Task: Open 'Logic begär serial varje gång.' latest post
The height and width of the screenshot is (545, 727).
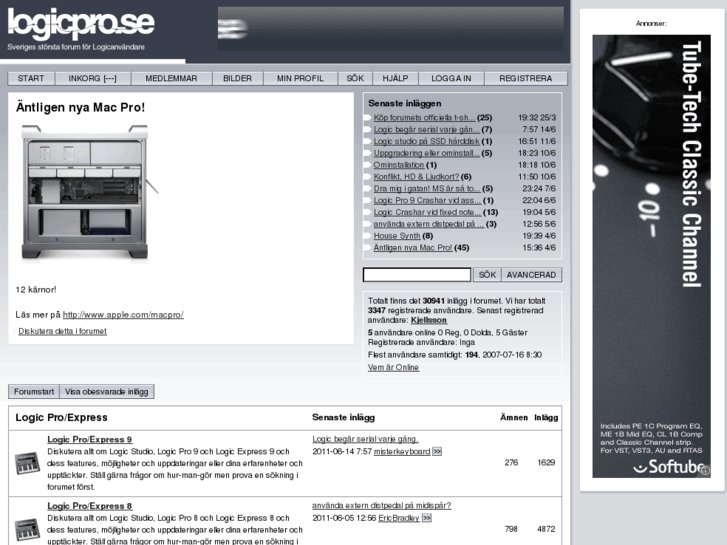Action: (x=365, y=439)
